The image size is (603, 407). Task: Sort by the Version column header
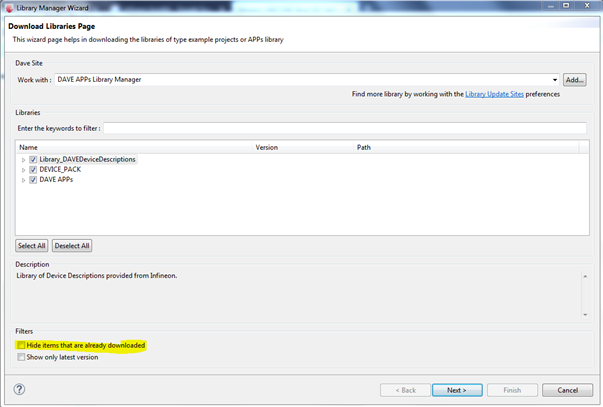click(303, 147)
